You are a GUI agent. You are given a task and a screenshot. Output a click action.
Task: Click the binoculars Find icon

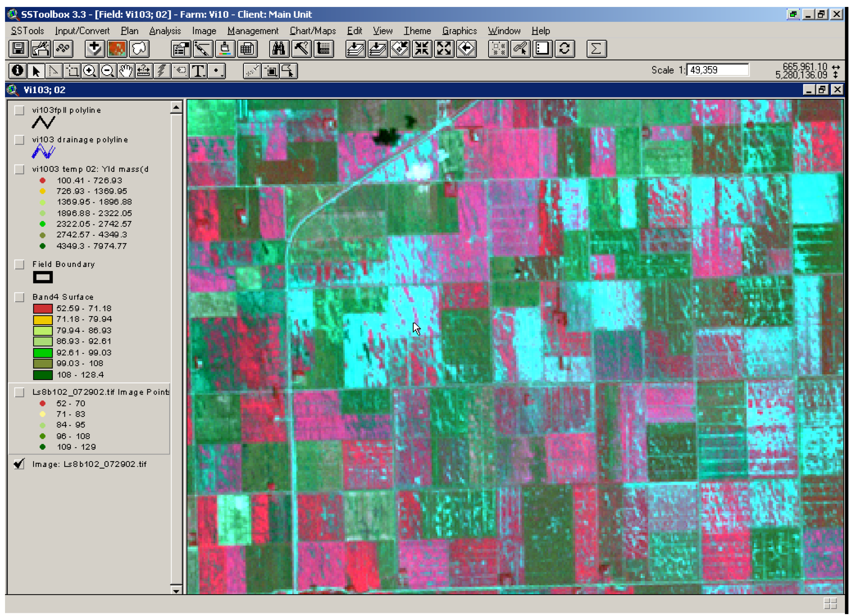click(279, 49)
